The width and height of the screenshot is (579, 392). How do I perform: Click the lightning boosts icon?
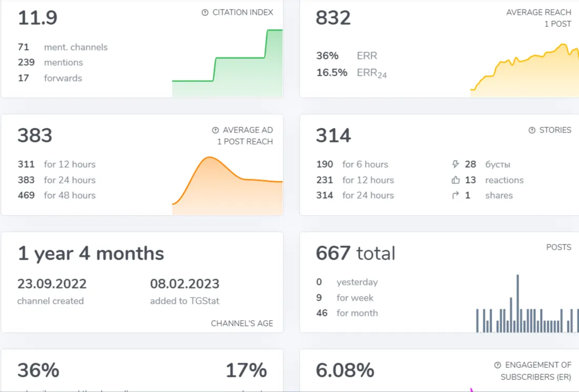click(455, 164)
